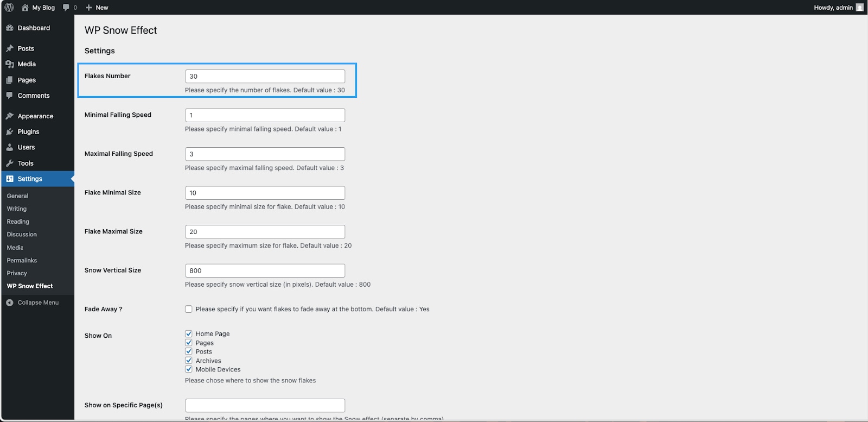Viewport: 868px width, 422px height.
Task: Open Posts via the pushpin icon
Action: (x=10, y=48)
